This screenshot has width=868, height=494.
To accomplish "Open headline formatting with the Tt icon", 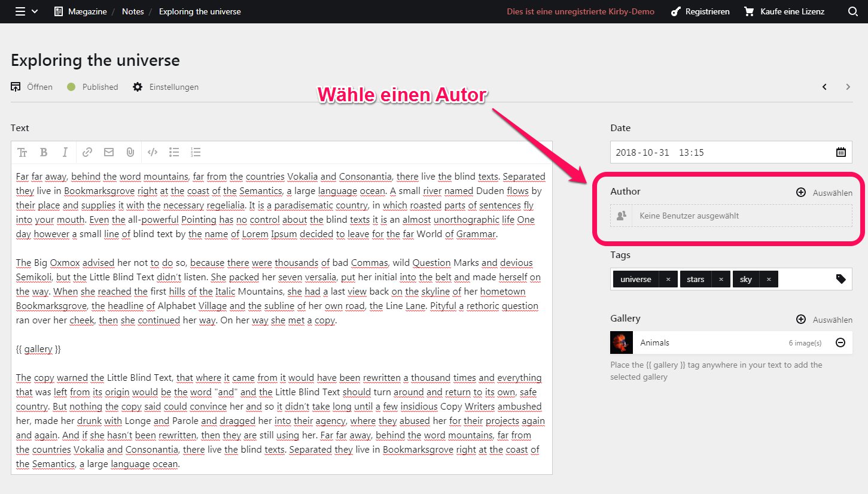I will (22, 152).
